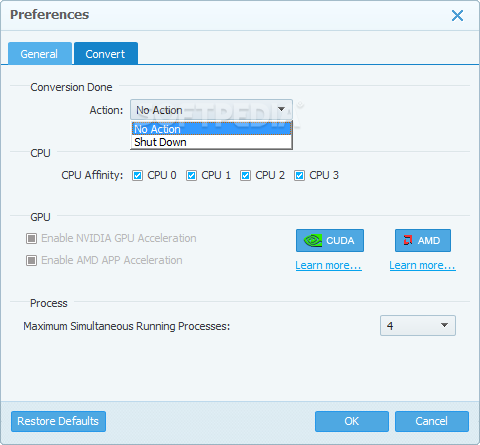Click the AMD button with red logo
The height and width of the screenshot is (445, 480).
pos(423,240)
